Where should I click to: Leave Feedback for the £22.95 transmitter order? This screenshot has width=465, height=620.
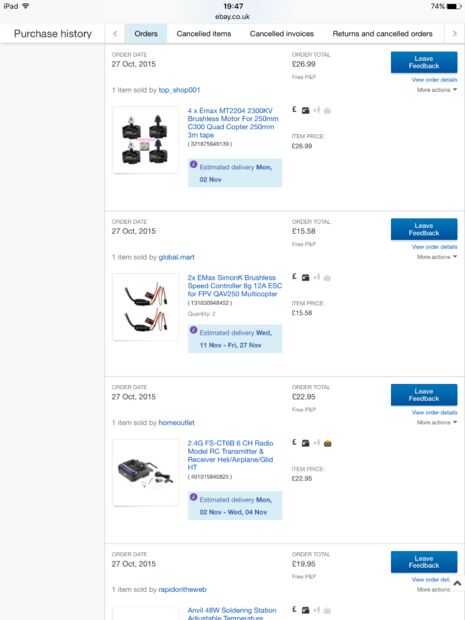point(424,395)
